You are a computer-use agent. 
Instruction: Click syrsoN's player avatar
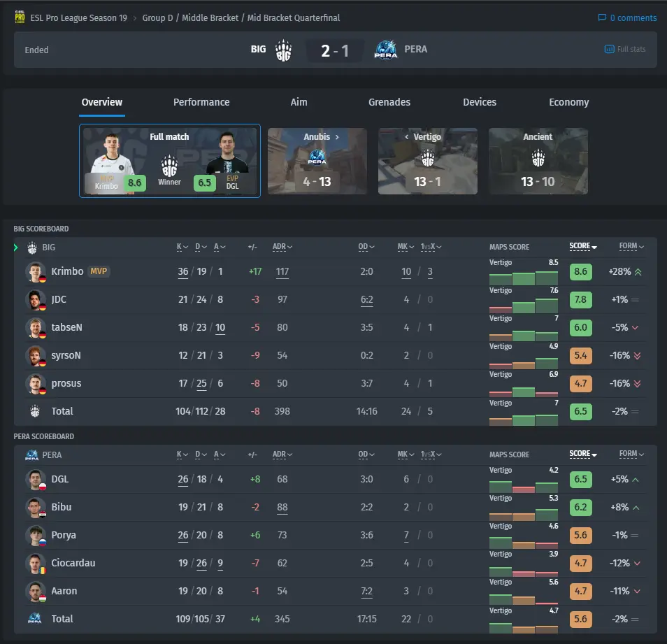[x=35, y=356]
